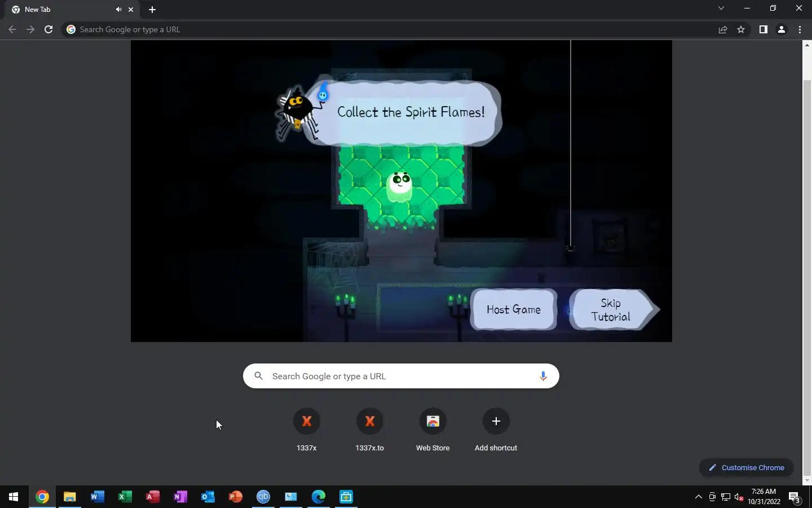
Task: Launch Word from the taskbar
Action: click(x=97, y=497)
